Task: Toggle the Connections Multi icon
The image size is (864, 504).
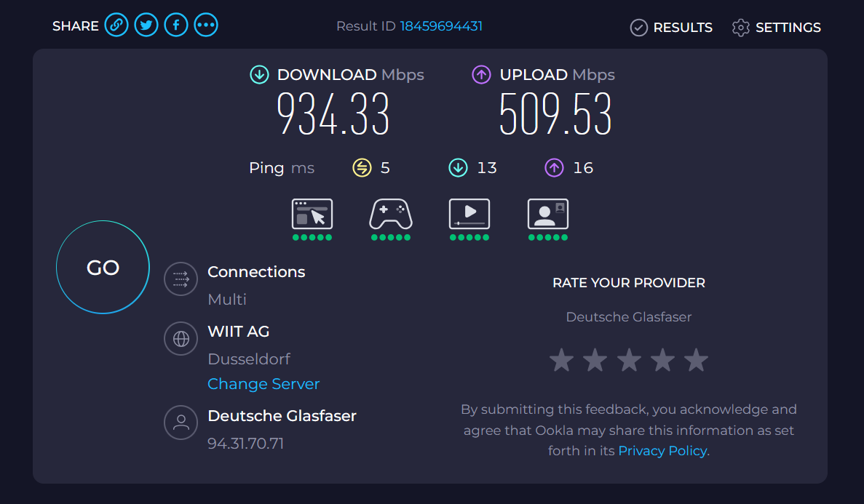Action: 181,279
